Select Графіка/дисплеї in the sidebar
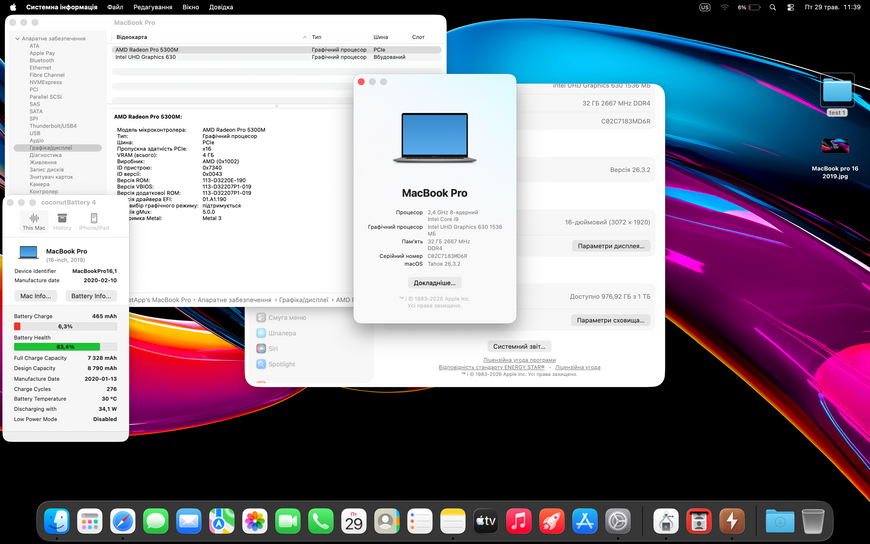870x544 pixels. 58,148
